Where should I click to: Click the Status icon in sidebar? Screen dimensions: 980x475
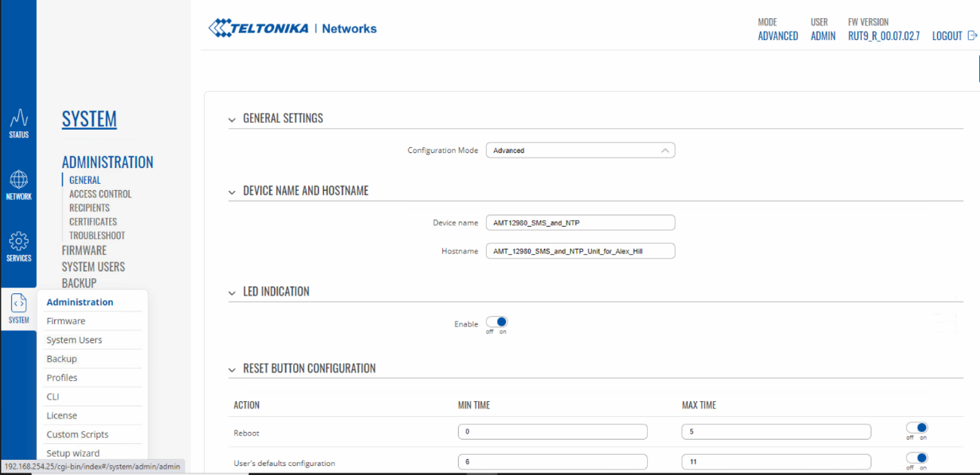[x=19, y=119]
